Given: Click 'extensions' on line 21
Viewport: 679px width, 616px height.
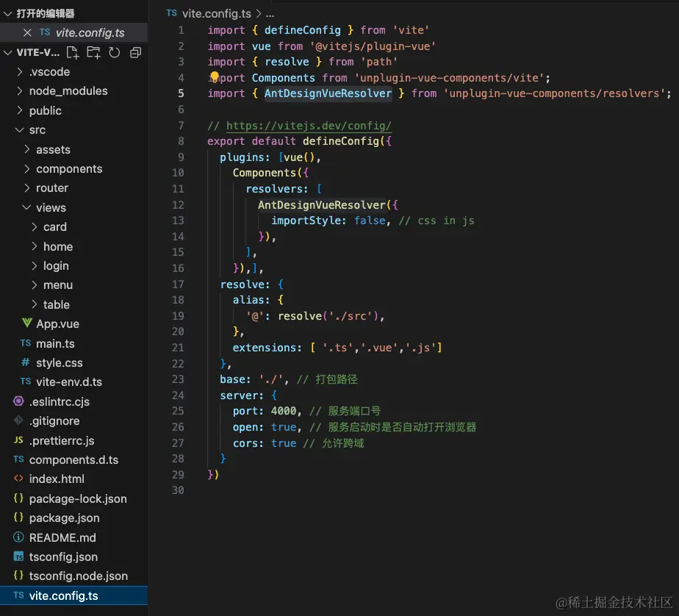Looking at the screenshot, I should [264, 348].
